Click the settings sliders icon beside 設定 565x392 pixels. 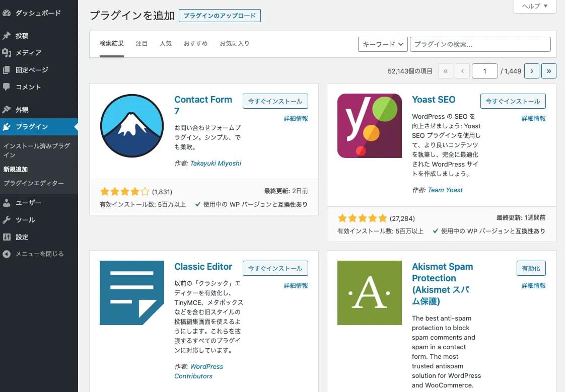pyautogui.click(x=6, y=237)
